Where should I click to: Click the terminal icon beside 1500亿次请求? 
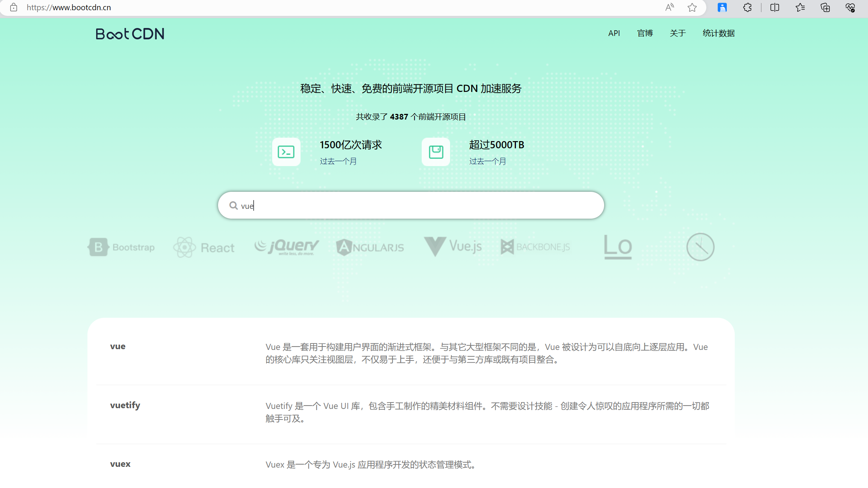click(x=286, y=152)
